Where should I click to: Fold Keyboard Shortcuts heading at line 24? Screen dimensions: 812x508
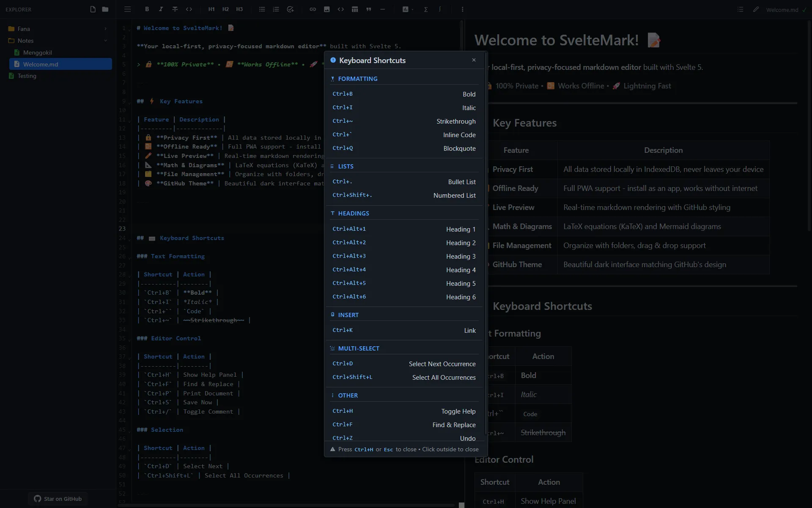[130, 240]
